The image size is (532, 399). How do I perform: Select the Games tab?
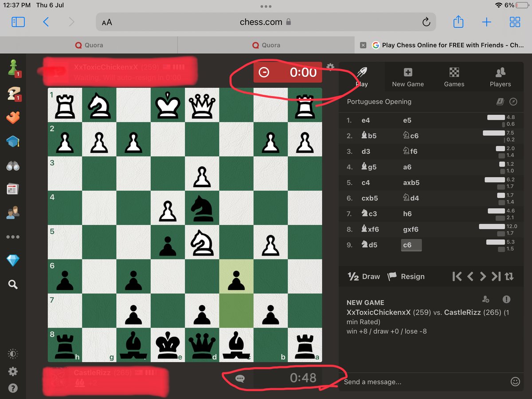click(454, 77)
